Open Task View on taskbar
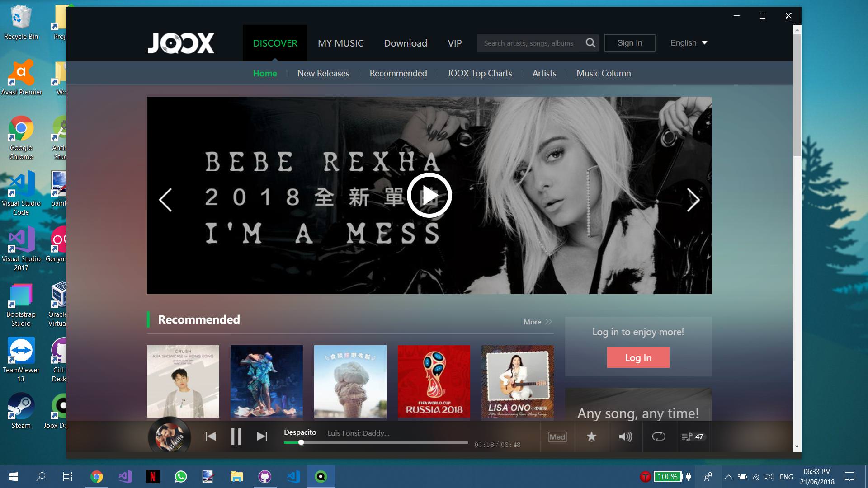The width and height of the screenshot is (868, 488). [68, 477]
